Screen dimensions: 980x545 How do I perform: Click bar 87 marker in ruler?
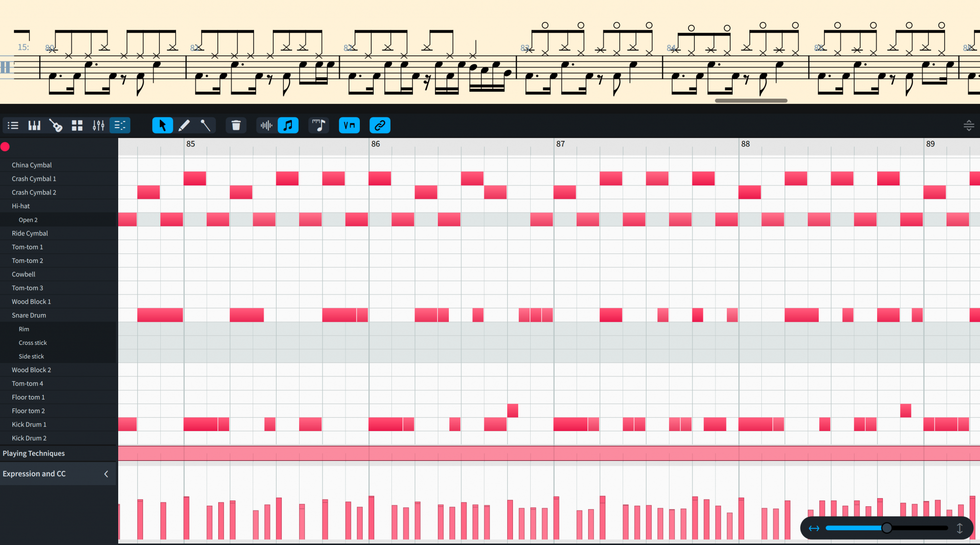pos(560,144)
